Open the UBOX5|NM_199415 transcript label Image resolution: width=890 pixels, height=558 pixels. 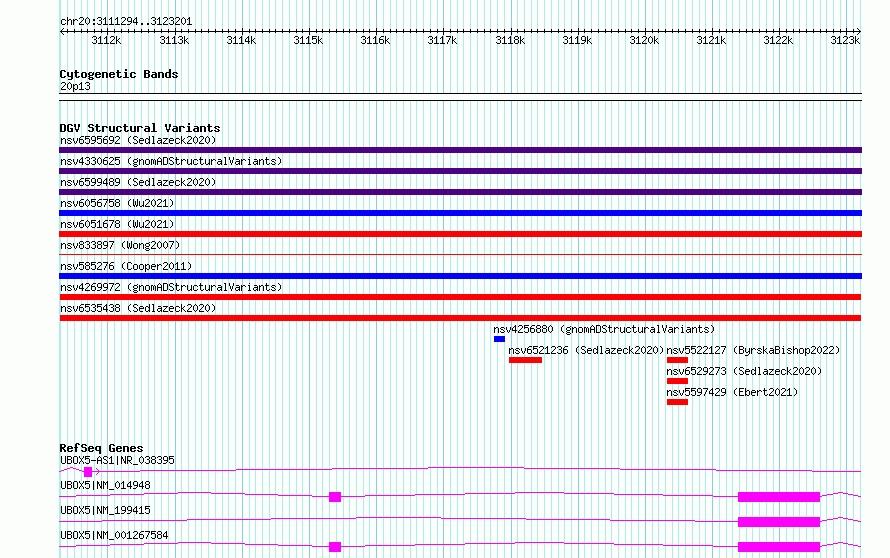pyautogui.click(x=105, y=510)
